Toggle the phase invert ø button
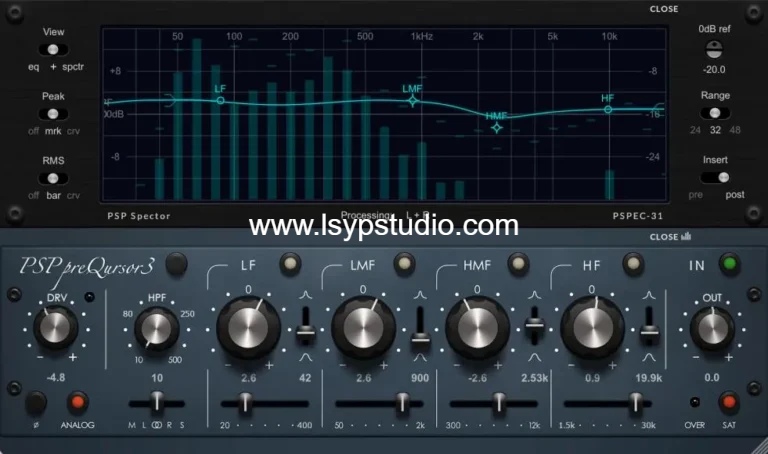 click(36, 403)
